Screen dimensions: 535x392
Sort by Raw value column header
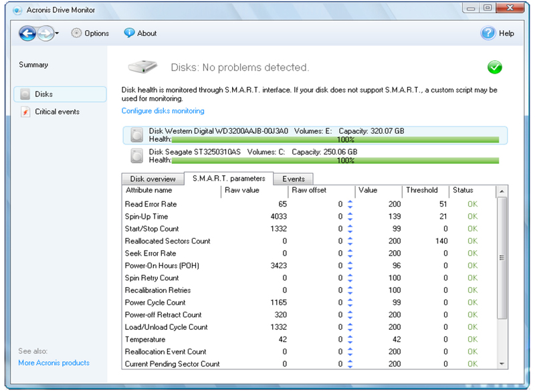(255, 191)
